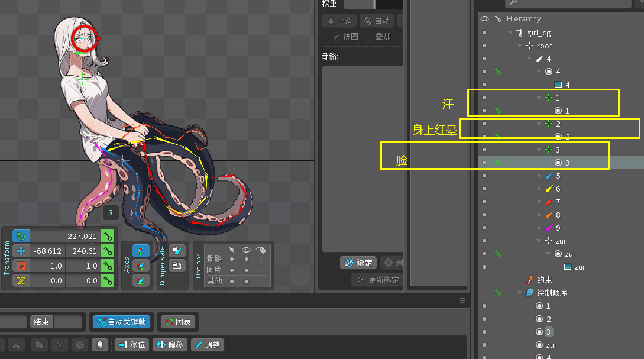Open the 图表 graph view
This screenshot has height=359, width=644.
coord(178,322)
